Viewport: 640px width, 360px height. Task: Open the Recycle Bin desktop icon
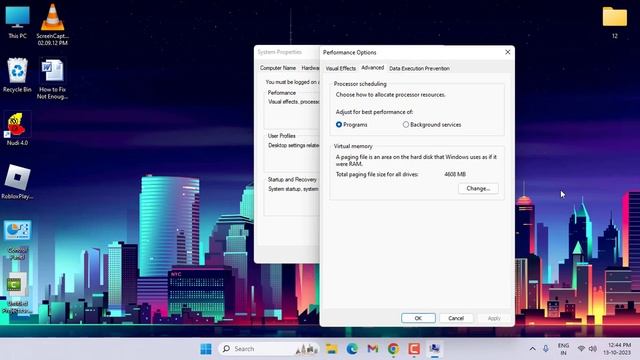coord(17,76)
